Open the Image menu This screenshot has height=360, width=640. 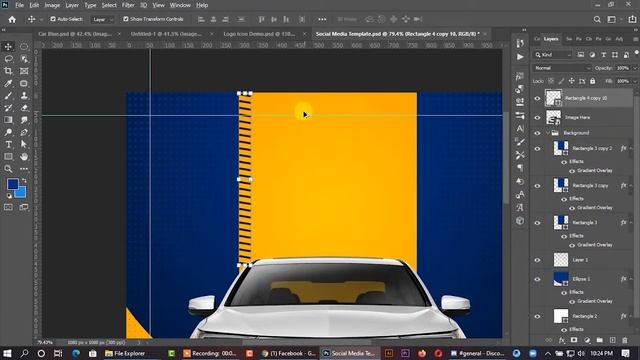point(52,5)
